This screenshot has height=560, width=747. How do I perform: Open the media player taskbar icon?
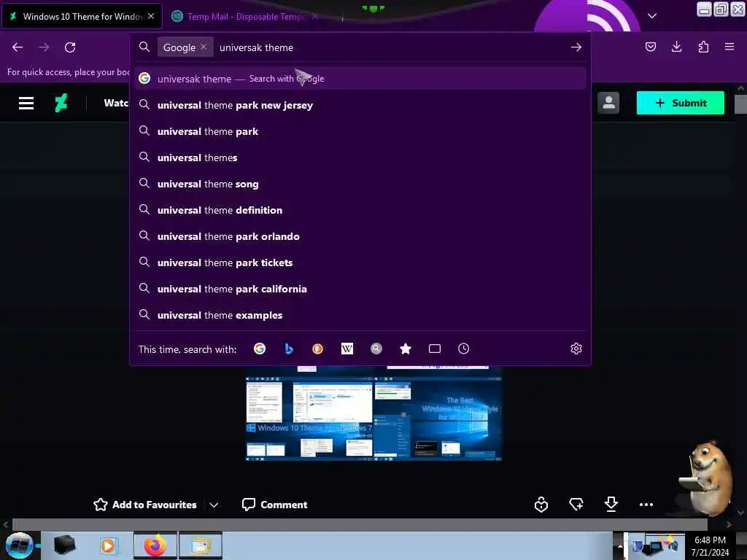pos(108,545)
